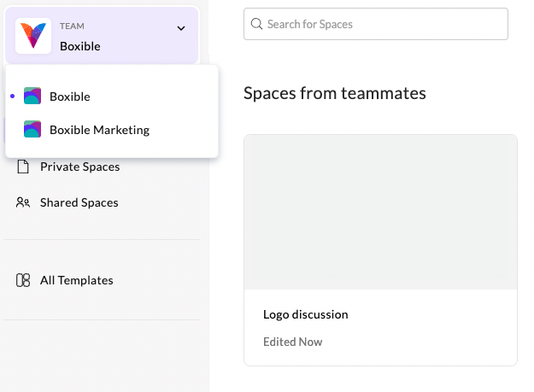The height and width of the screenshot is (392, 534).
Task: Click the Boxible team avatar in the dropdown list
Action: [x=32, y=97]
